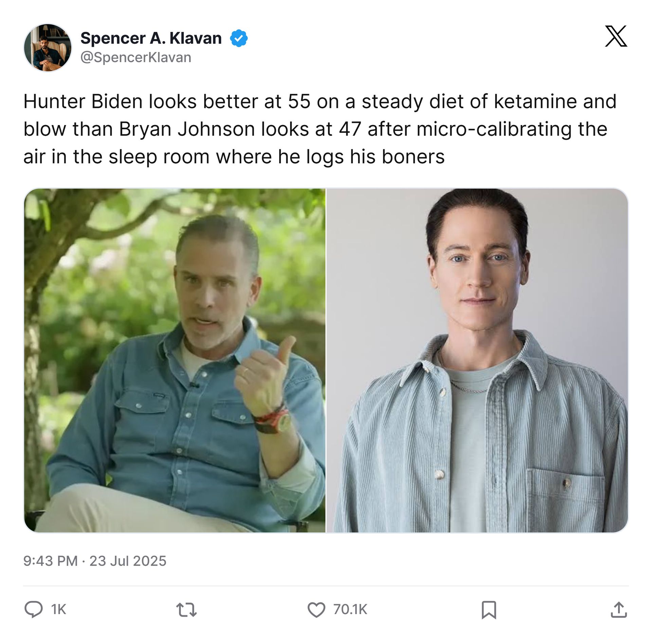
Task: Open left photo of man in denim shirt
Action: (x=175, y=360)
